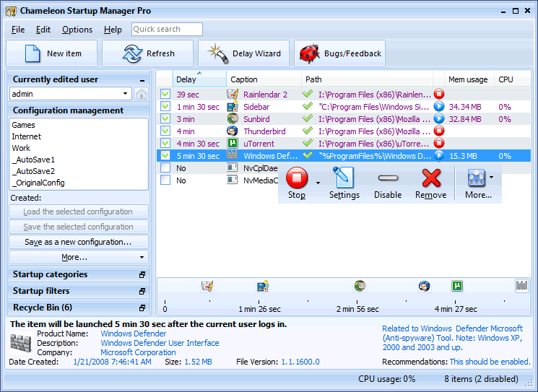Click the blue play icon in Sunbird row

(439, 118)
